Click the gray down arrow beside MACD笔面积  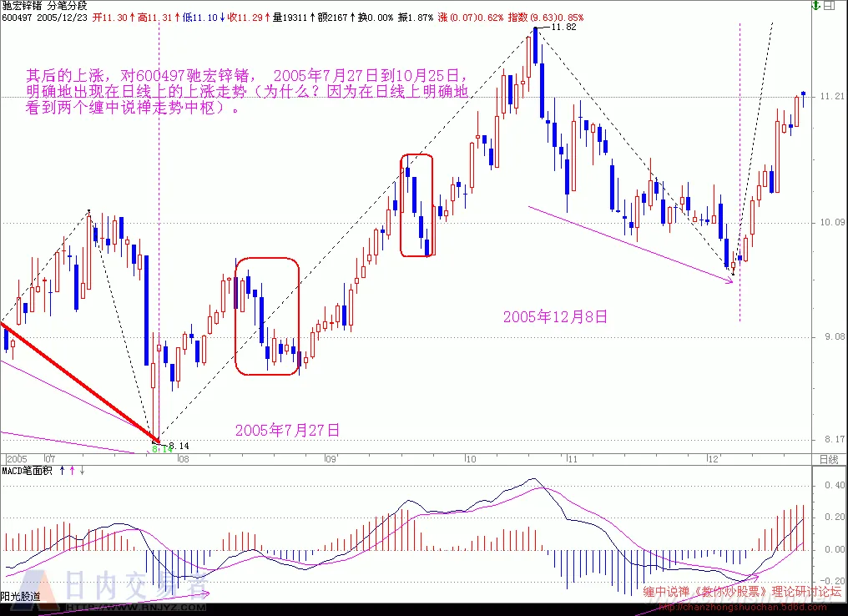pyautogui.click(x=82, y=471)
